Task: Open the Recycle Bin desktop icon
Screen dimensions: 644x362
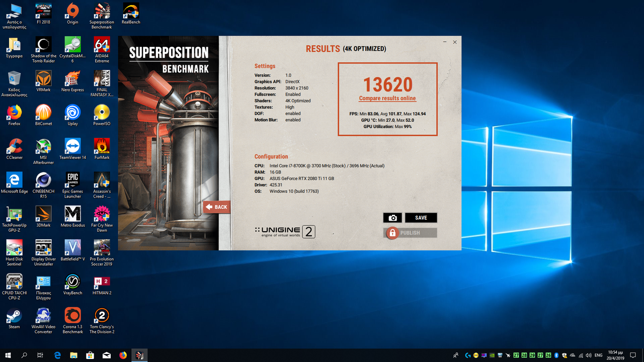Action: pyautogui.click(x=15, y=83)
